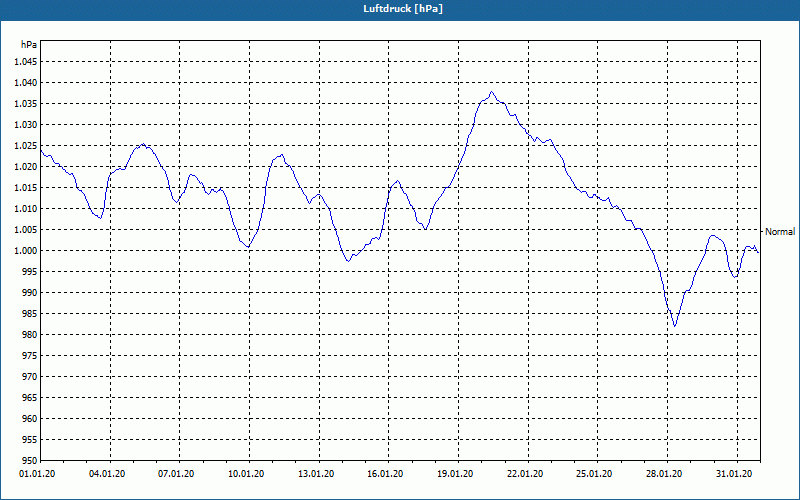Click the 07.01.20 date label

[x=176, y=474]
